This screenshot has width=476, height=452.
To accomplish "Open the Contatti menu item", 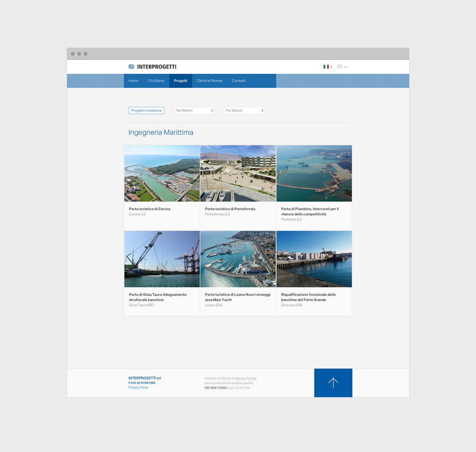I will point(239,81).
